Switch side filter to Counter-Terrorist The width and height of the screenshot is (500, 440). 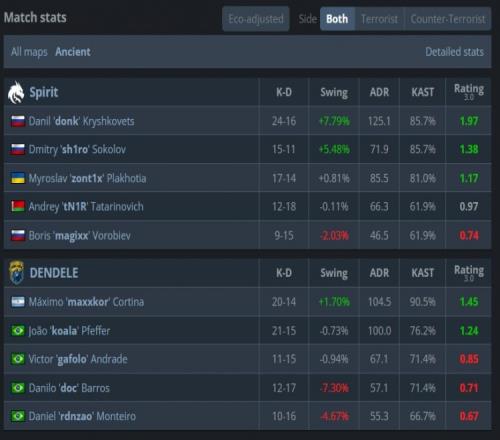point(447,19)
